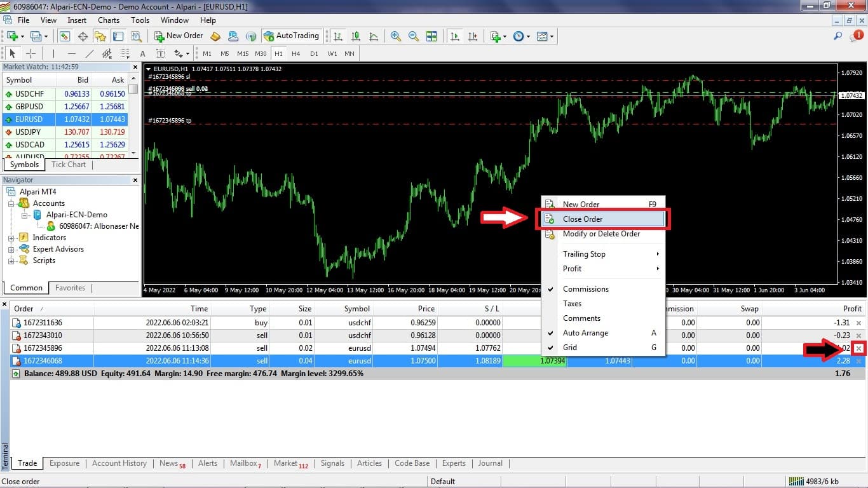Image resolution: width=868 pixels, height=488 pixels.
Task: Select the vertical line drawing tool
Action: (x=53, y=53)
